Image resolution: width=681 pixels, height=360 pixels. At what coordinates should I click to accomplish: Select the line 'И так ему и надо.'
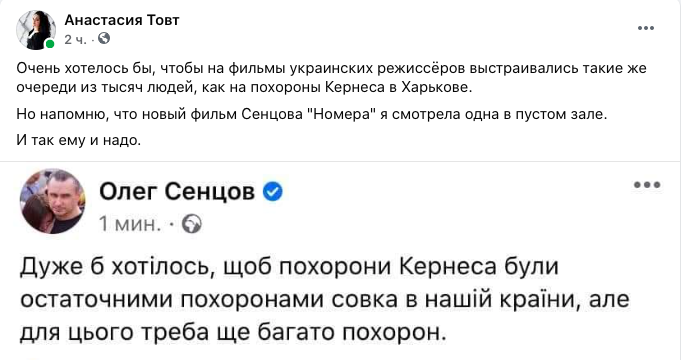tap(79, 140)
